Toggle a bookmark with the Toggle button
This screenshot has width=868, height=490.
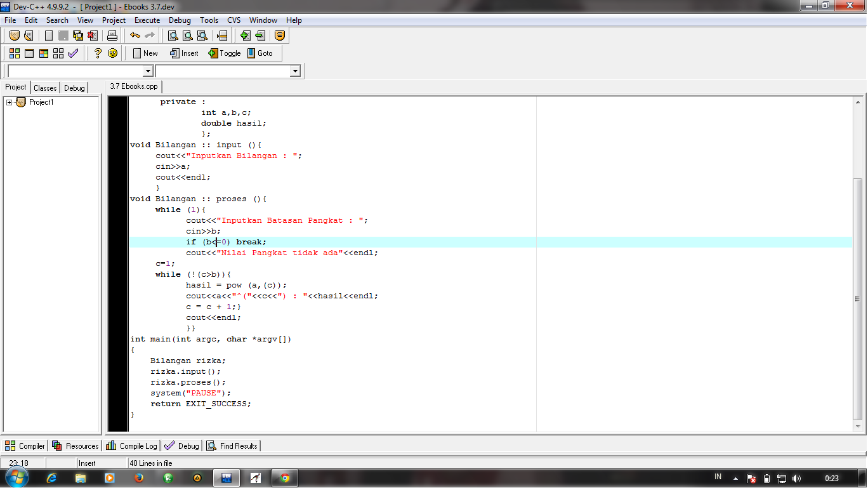point(224,53)
